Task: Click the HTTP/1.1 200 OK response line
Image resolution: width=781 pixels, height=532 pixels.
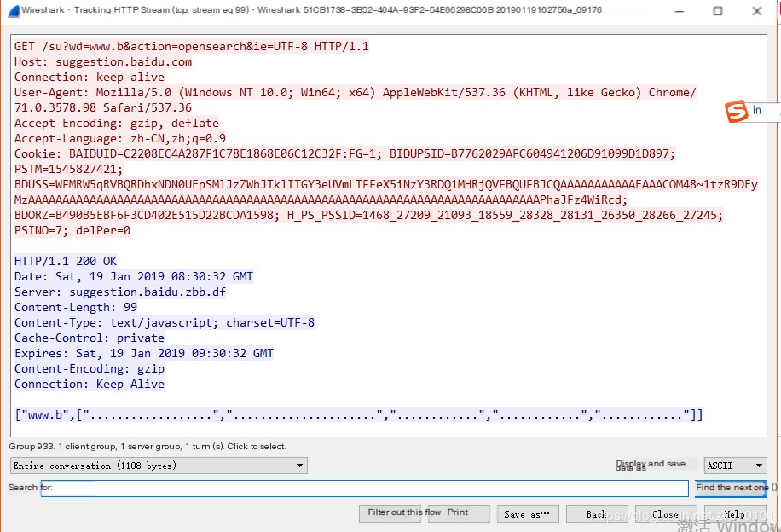Action: (66, 261)
